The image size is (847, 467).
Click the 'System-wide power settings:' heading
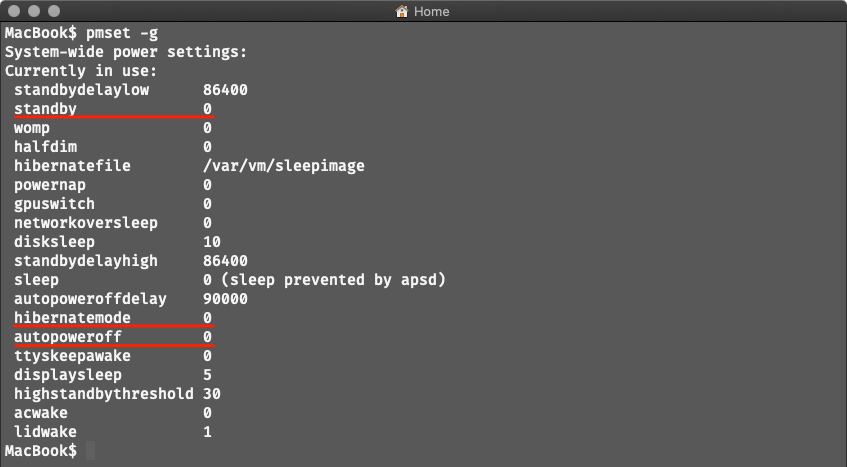coord(125,51)
